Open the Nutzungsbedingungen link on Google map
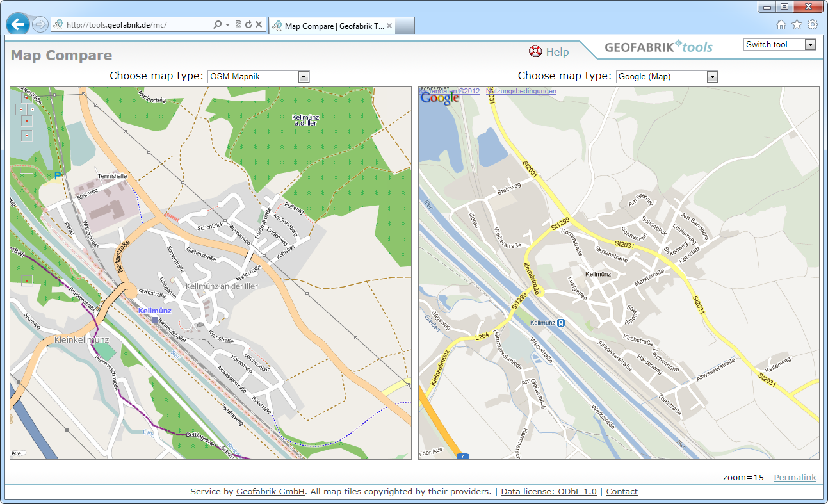The image size is (828, 504). [x=521, y=91]
